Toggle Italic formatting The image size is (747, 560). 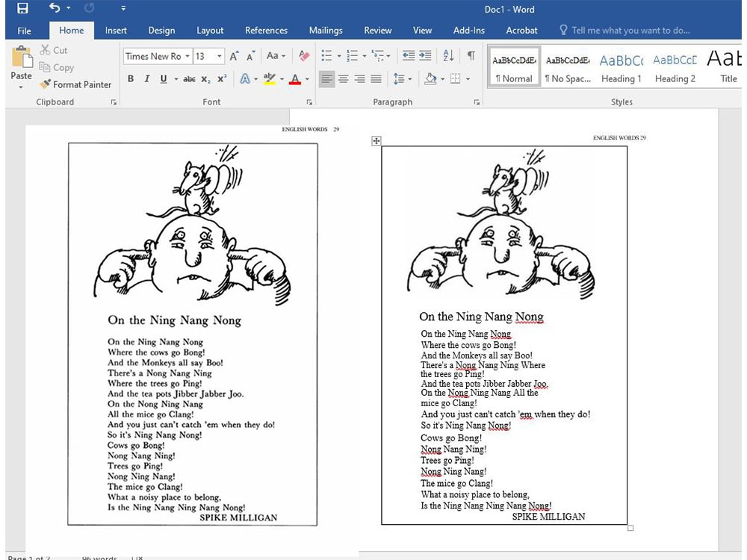pyautogui.click(x=146, y=78)
